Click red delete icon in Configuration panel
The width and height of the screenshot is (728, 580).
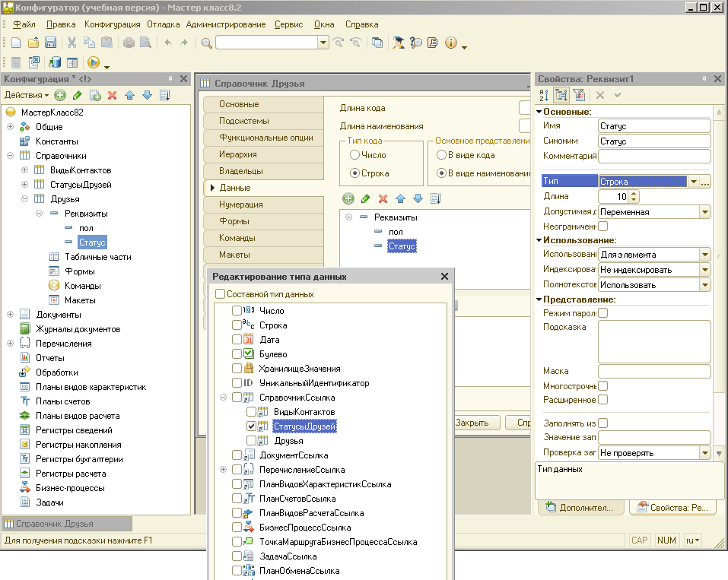point(112,95)
